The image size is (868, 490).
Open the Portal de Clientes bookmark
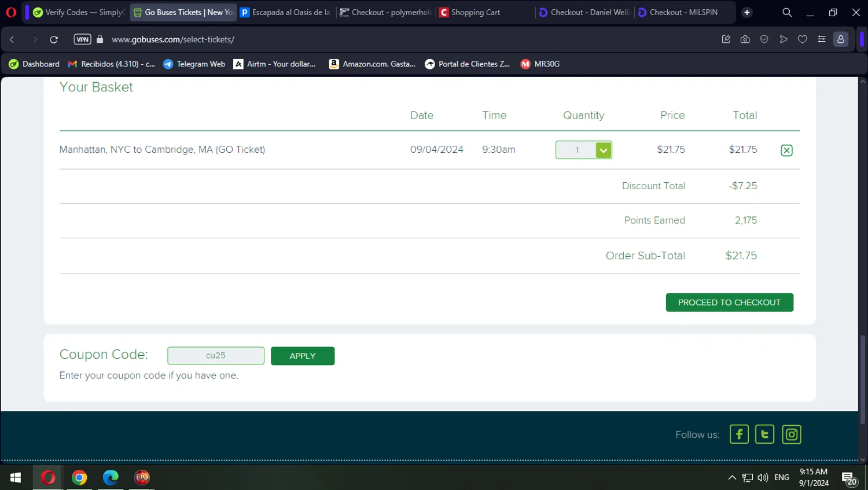pos(468,64)
